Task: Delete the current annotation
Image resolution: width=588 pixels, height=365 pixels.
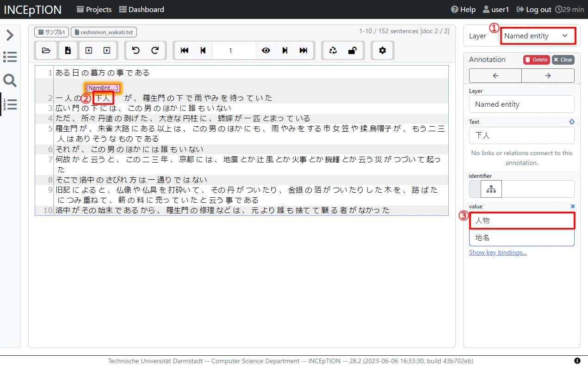Action: [x=536, y=60]
